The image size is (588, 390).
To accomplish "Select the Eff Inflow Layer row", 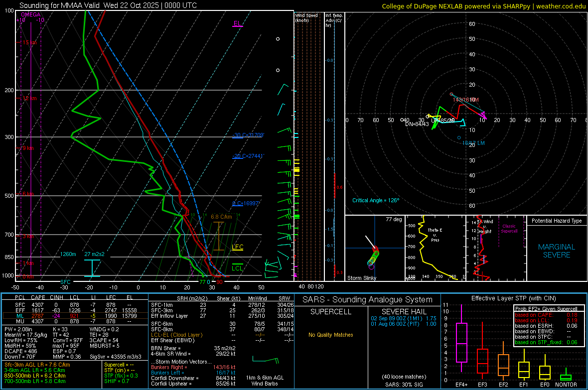I will (222, 316).
